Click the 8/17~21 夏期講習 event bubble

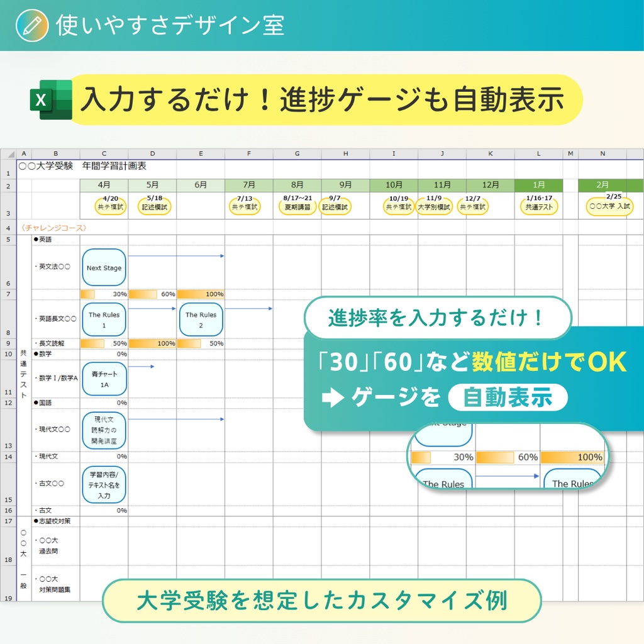[297, 204]
